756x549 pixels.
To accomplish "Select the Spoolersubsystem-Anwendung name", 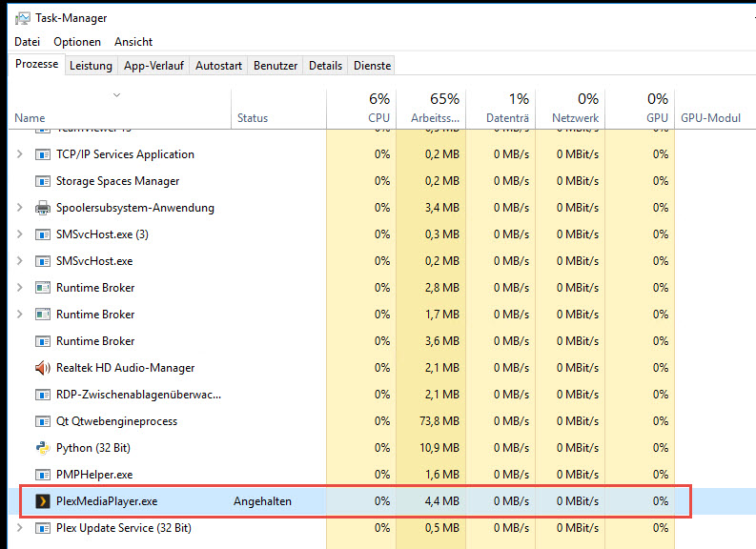I will pos(135,208).
